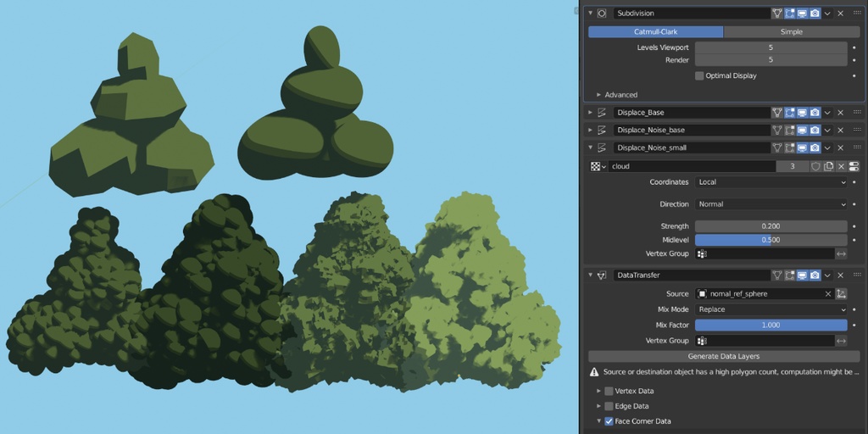Animate Optimal Display property dot
This screenshot has width=868, height=434.
(x=854, y=75)
